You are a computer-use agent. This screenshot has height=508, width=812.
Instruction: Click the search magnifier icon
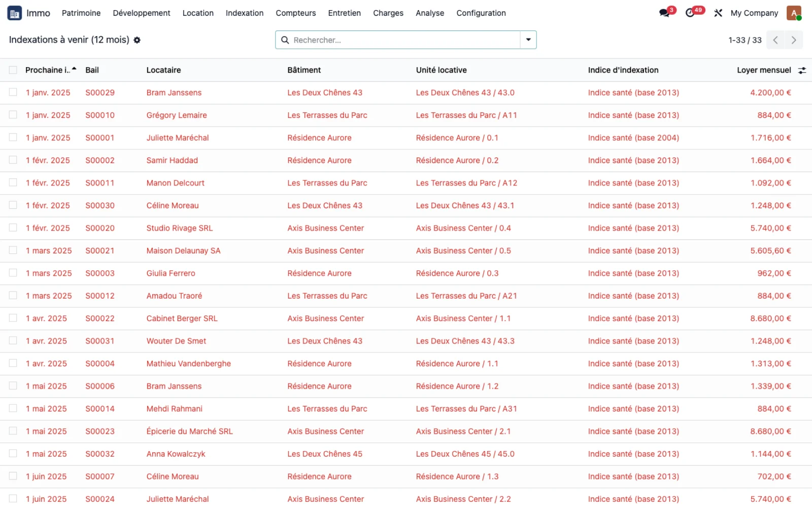(285, 40)
